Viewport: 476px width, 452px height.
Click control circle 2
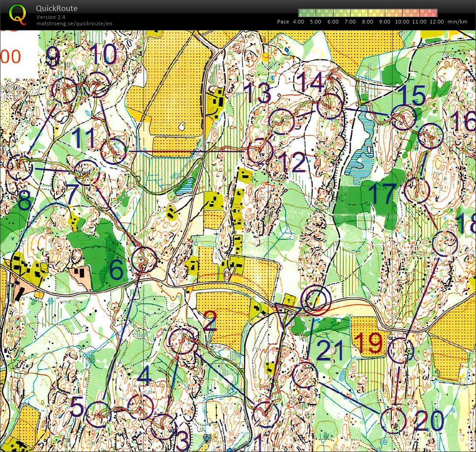tap(182, 340)
